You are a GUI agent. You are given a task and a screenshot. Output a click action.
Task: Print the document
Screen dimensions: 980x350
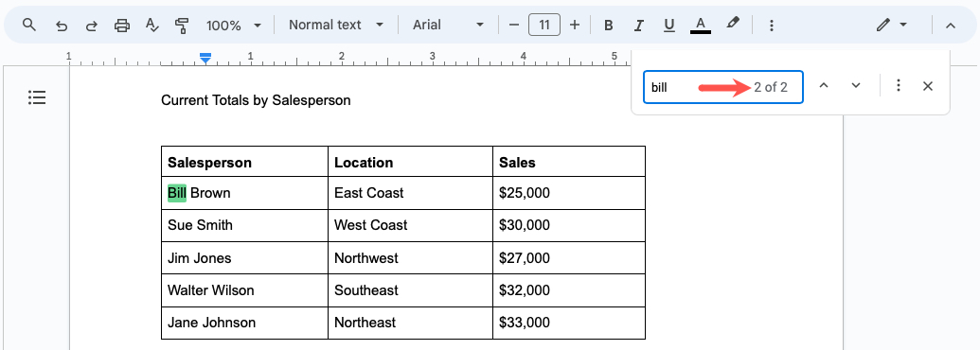[122, 26]
